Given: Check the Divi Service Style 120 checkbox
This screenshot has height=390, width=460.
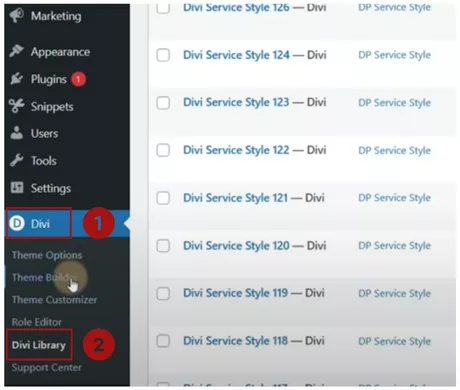Looking at the screenshot, I should tap(163, 246).
